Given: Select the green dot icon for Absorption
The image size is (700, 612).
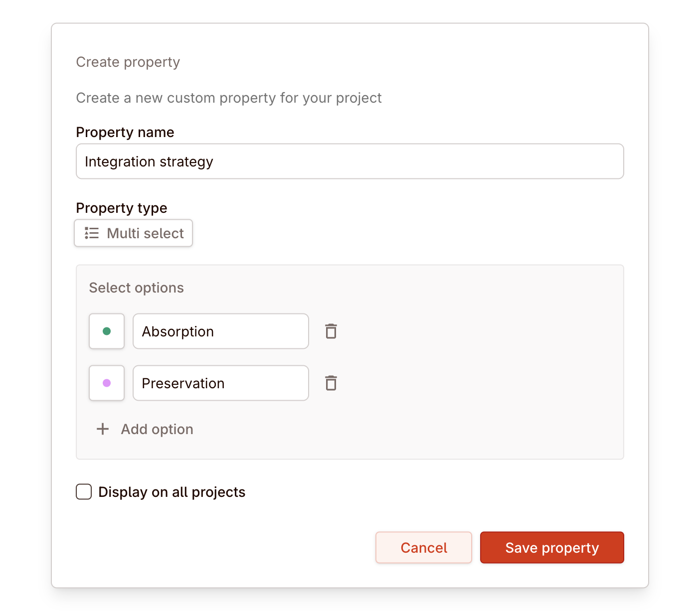Looking at the screenshot, I should point(106,331).
